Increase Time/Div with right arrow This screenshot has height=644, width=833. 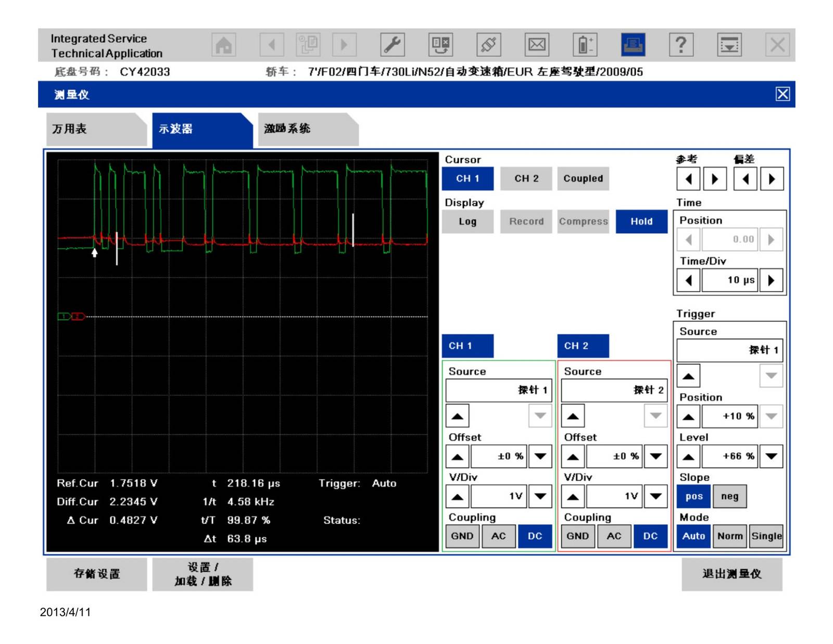771,280
